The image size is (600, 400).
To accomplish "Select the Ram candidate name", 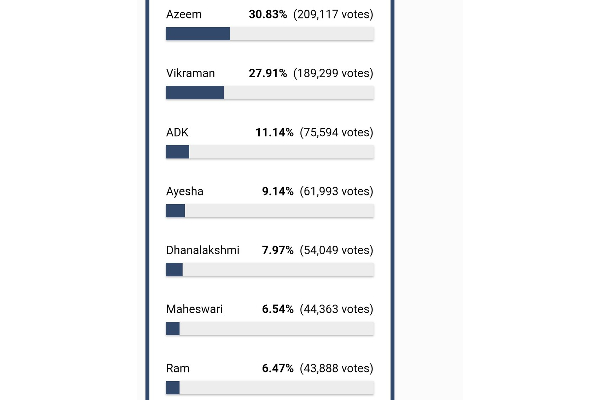I will (177, 368).
